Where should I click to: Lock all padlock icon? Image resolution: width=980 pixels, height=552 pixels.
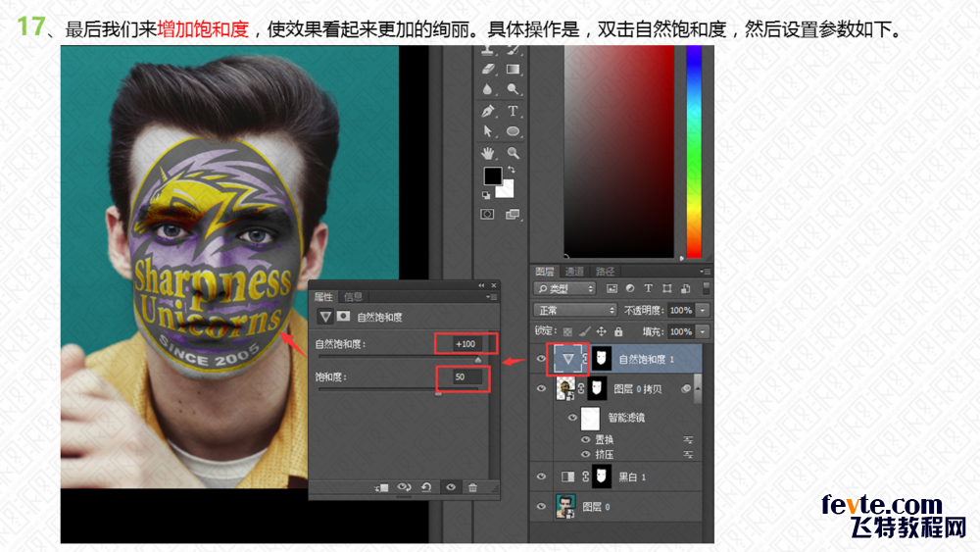(618, 331)
